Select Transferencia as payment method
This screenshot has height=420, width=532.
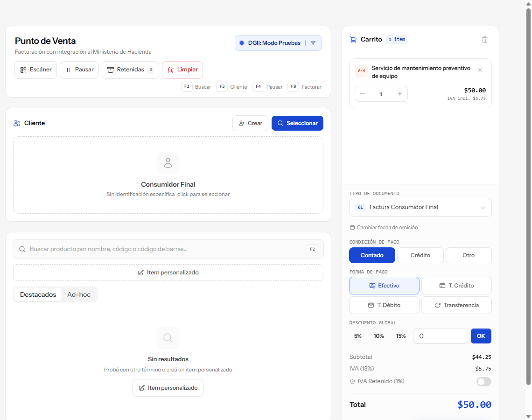(x=457, y=305)
